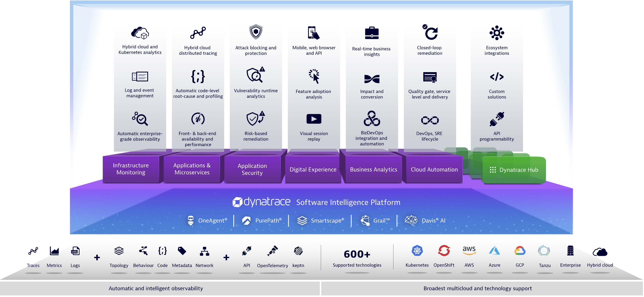Click the Automatic enterprise-grade observability icon
The image size is (644, 297).
pos(140,119)
